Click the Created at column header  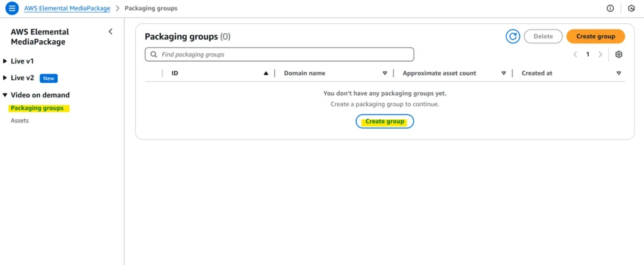pos(537,73)
